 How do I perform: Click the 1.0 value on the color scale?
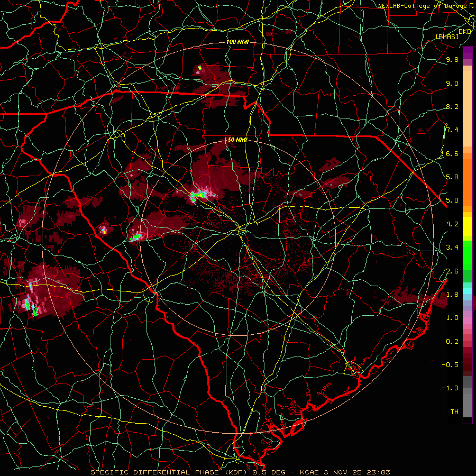pos(452,318)
